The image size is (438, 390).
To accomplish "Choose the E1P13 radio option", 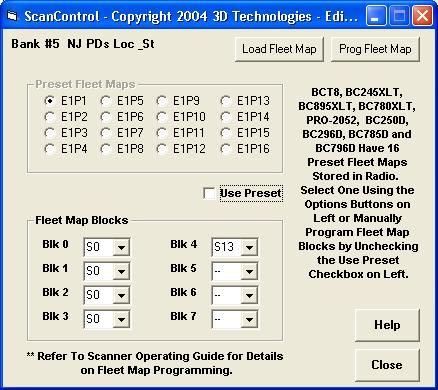I will 226,101.
